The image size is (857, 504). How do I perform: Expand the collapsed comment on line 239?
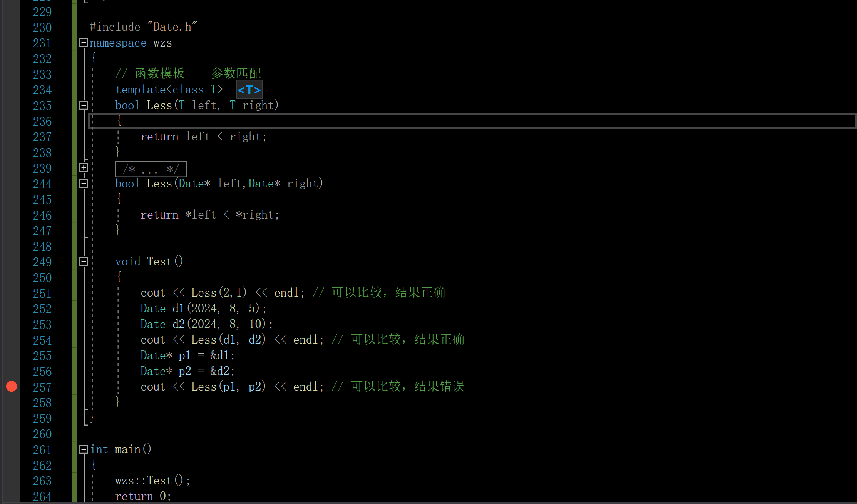click(84, 168)
